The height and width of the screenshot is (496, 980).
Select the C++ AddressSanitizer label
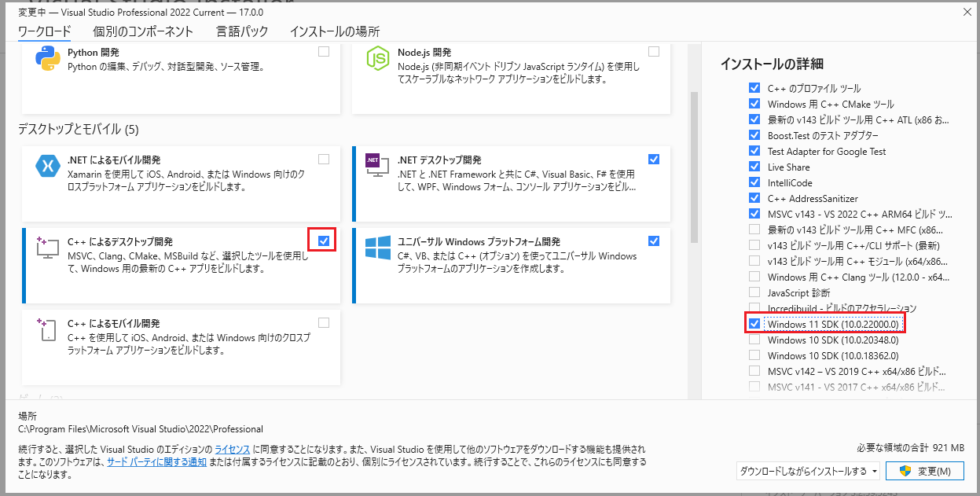813,198
